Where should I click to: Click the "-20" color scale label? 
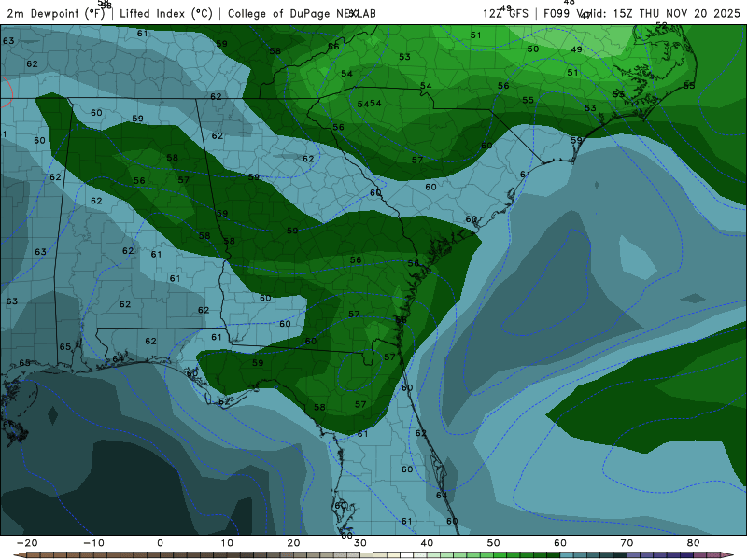click(x=27, y=543)
